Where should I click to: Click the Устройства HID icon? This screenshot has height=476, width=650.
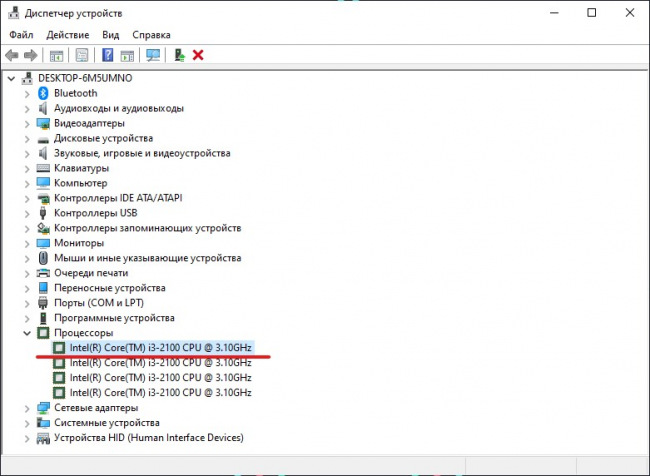(43, 438)
